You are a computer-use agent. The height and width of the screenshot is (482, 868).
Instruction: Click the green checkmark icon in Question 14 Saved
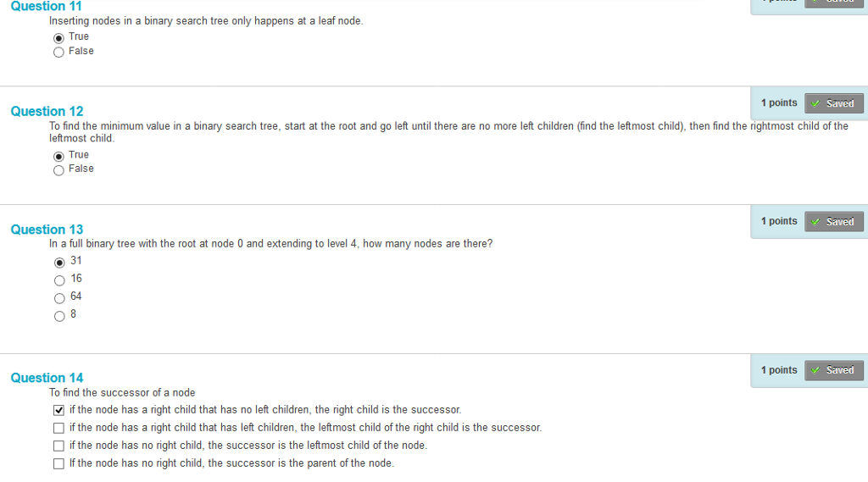click(815, 370)
